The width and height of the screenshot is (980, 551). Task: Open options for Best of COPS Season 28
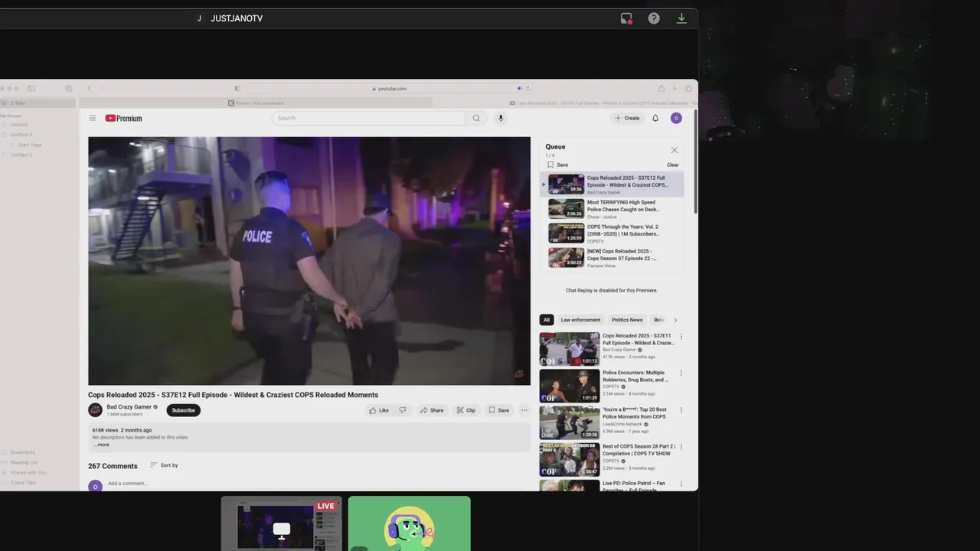681,447
